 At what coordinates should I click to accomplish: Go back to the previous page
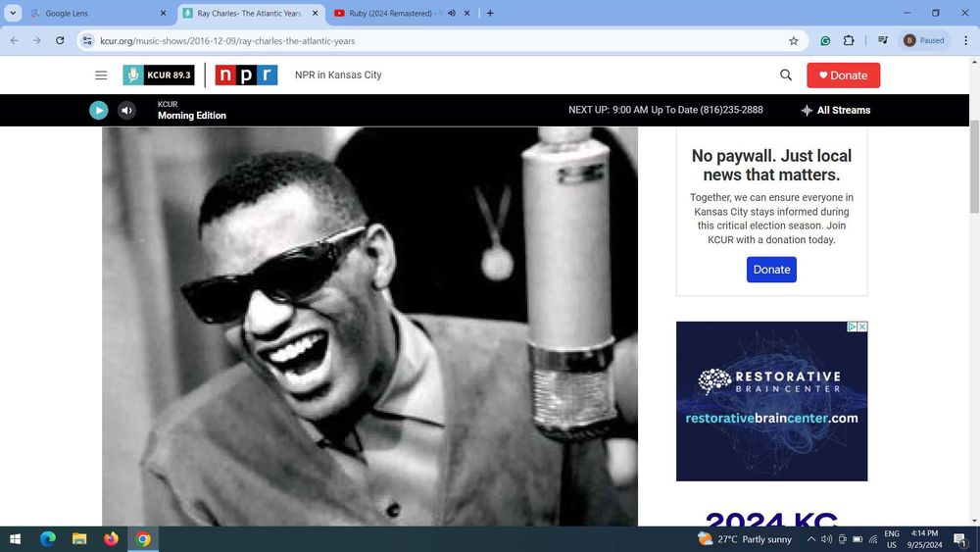15,40
